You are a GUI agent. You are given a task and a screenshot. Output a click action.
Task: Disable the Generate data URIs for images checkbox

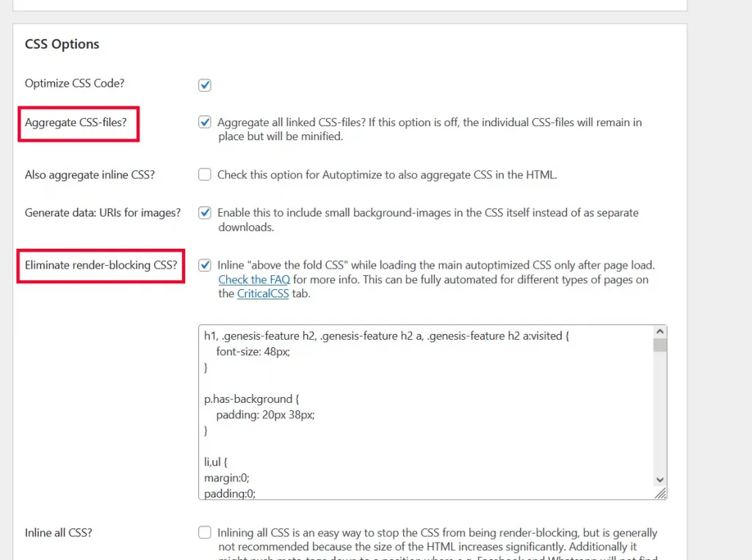click(x=205, y=213)
